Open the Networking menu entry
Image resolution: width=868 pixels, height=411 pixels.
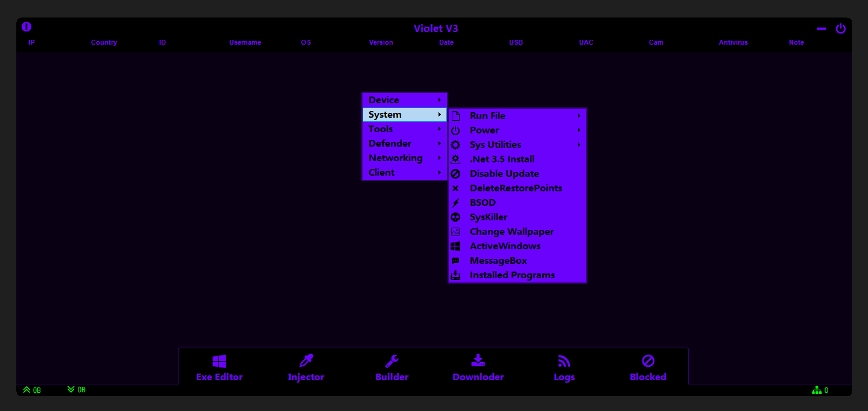point(396,158)
